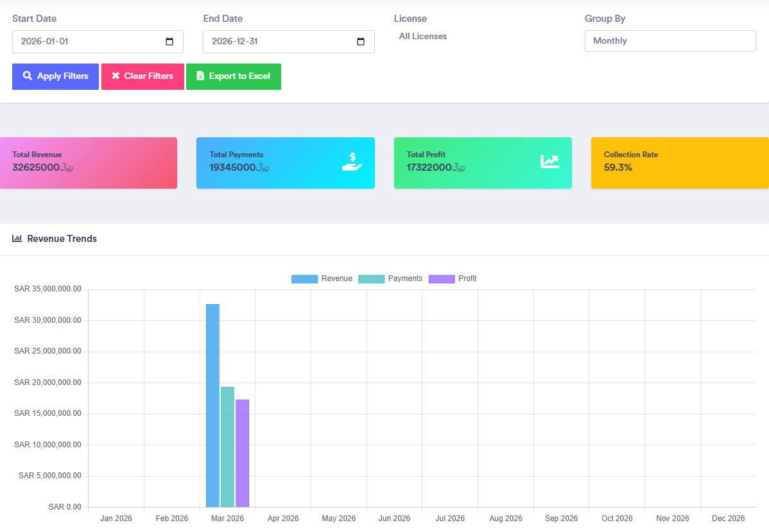The image size is (769, 532).
Task: Toggle the Revenue legend swatch
Action: 304,279
